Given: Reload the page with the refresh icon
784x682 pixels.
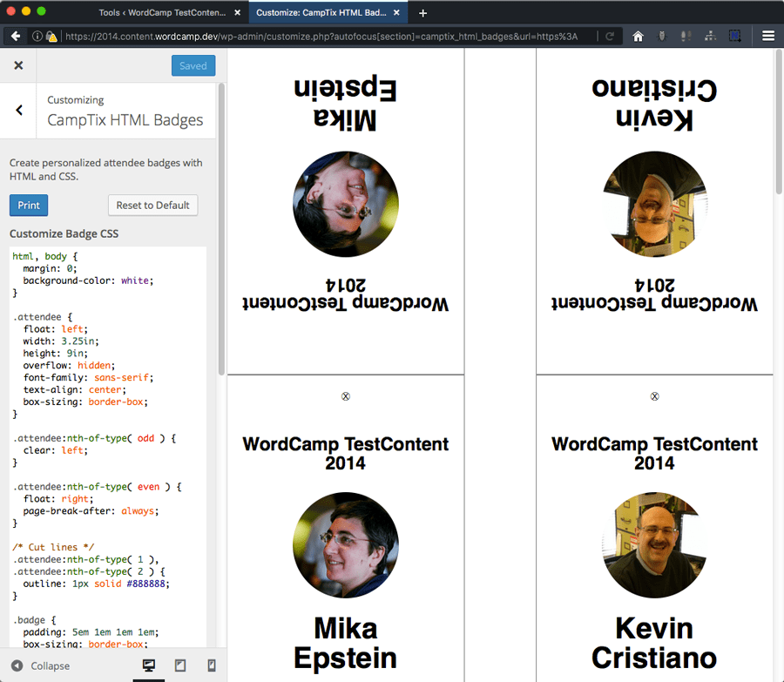Looking at the screenshot, I should (610, 36).
